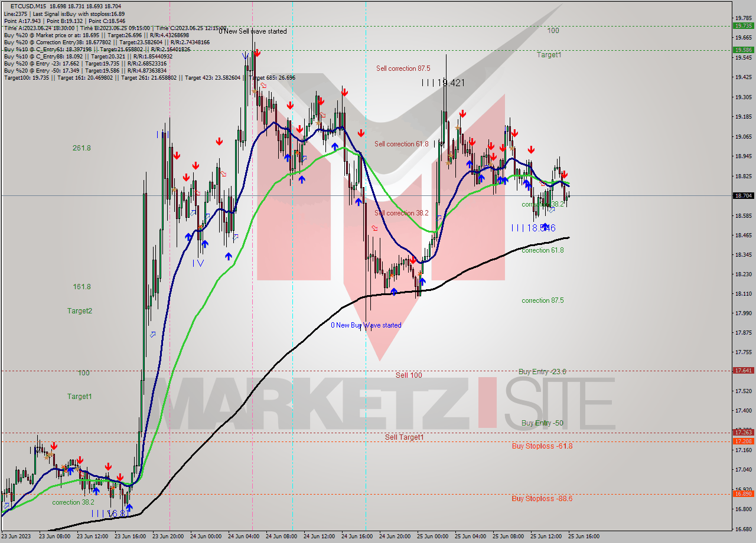Click the 'Sell correction 61.8' label

tap(402, 144)
